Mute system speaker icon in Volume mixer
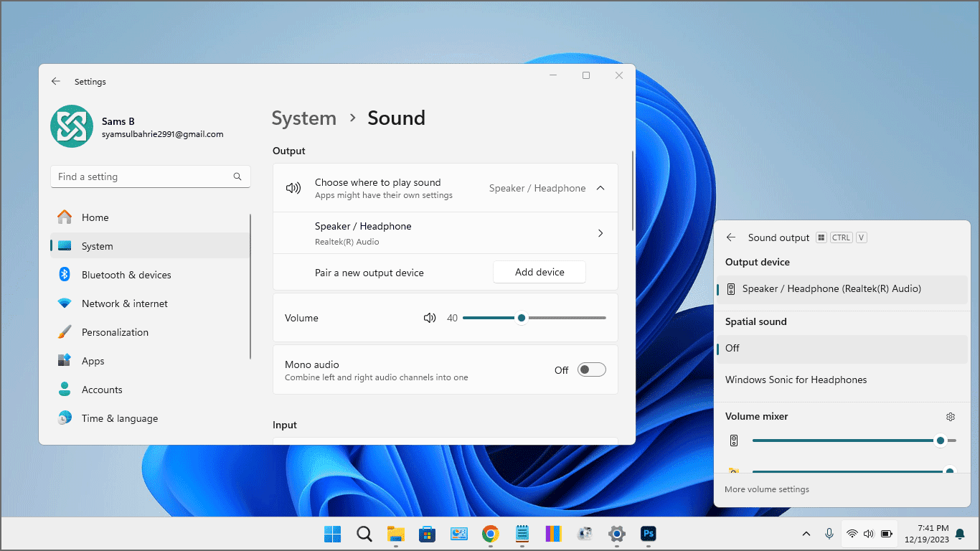980x551 pixels. click(x=733, y=441)
